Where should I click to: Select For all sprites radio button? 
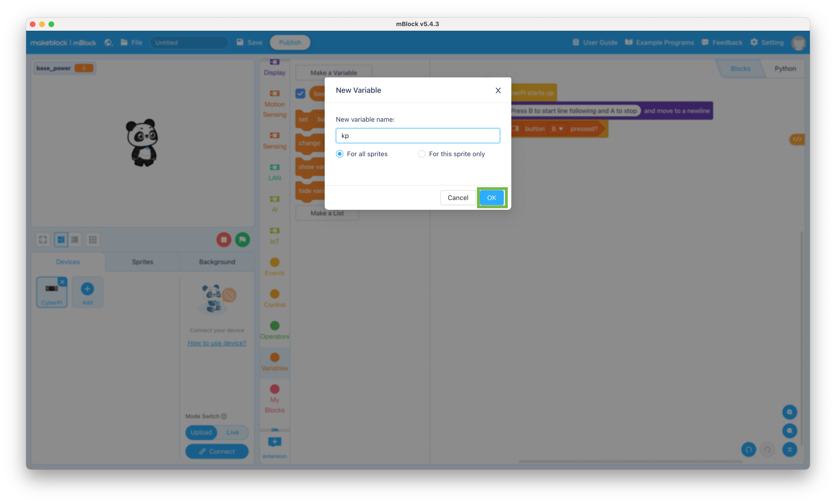click(339, 154)
